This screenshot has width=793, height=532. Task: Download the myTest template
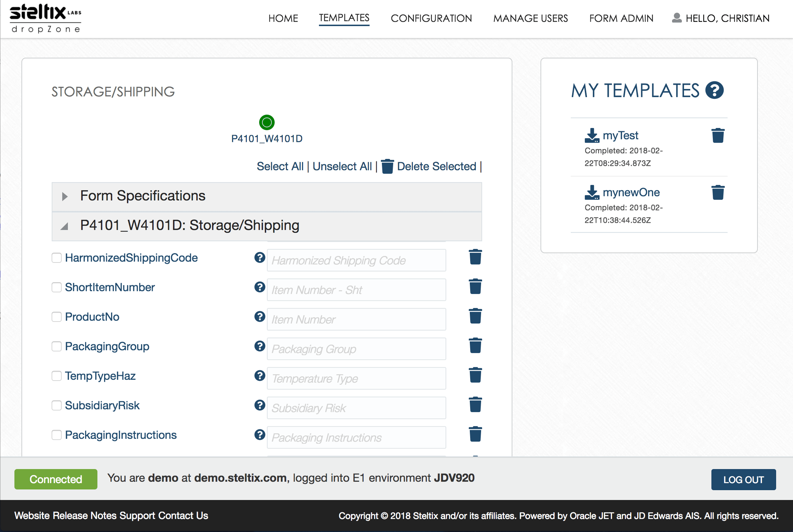(592, 136)
